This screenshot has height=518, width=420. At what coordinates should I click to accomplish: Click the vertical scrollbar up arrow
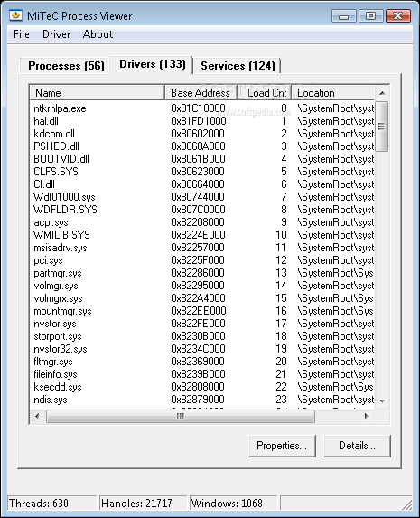click(382, 93)
